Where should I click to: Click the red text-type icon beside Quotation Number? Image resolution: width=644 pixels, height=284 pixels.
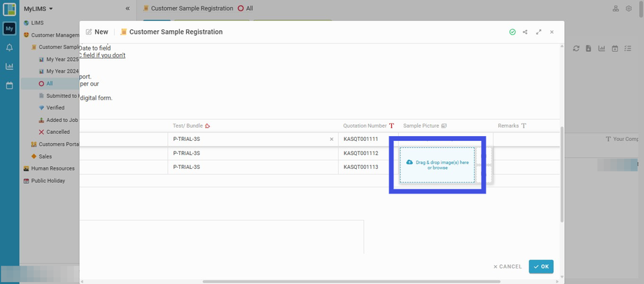[391, 126]
